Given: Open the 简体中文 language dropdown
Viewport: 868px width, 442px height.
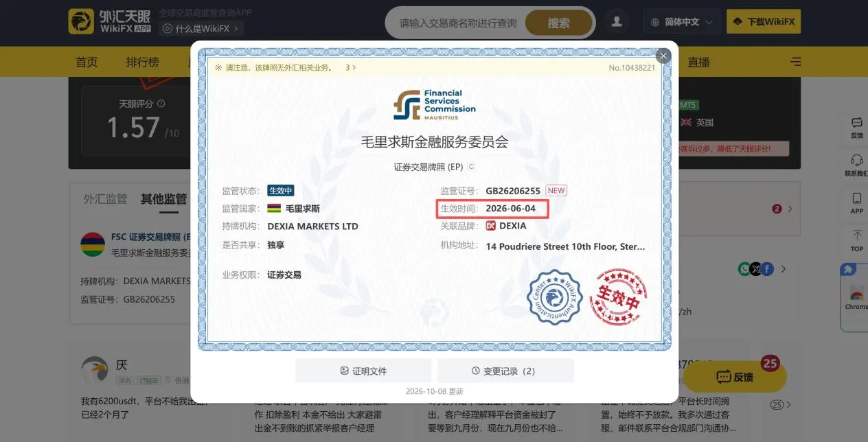Looking at the screenshot, I should coord(682,22).
